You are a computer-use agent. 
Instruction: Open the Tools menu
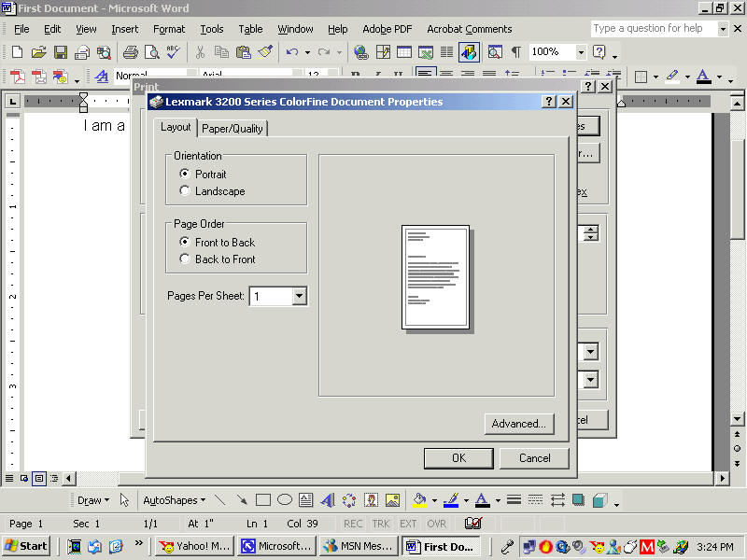pyautogui.click(x=212, y=29)
